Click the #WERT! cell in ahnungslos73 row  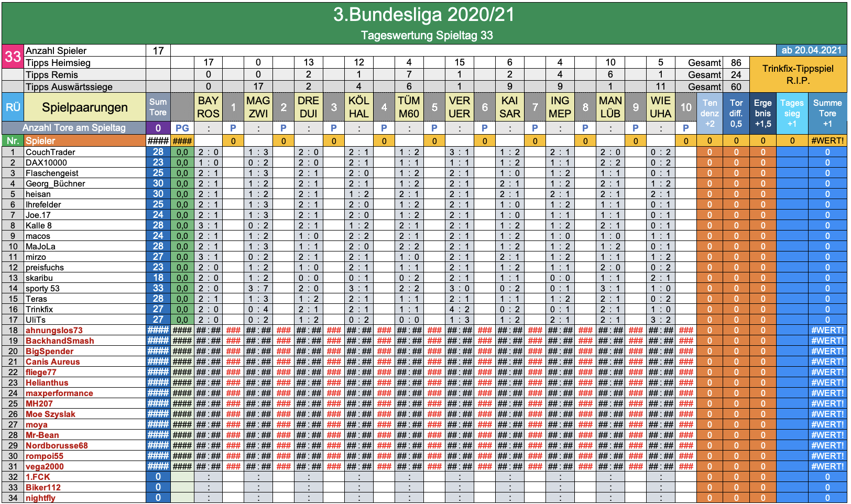(827, 330)
